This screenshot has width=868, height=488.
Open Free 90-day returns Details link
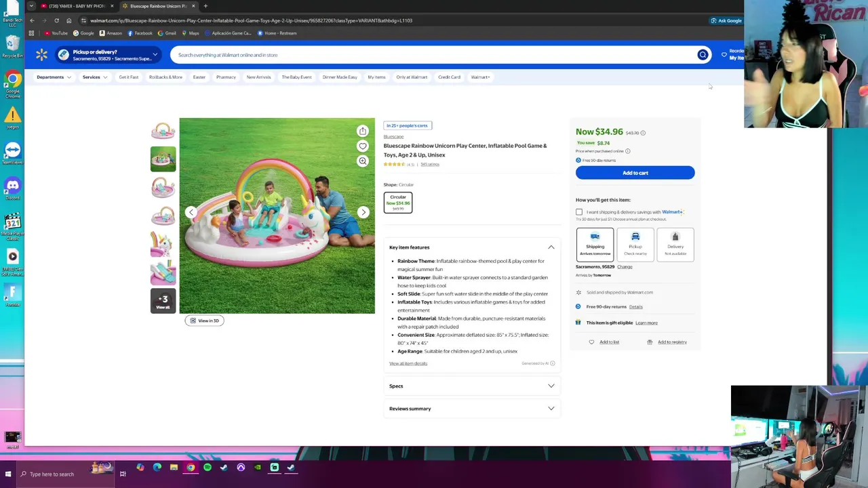tap(635, 307)
